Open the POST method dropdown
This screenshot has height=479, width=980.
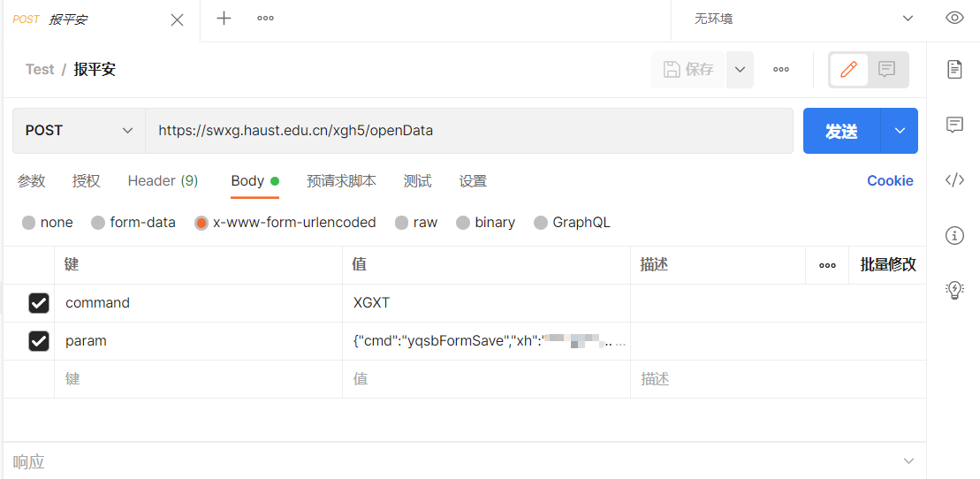(x=80, y=131)
